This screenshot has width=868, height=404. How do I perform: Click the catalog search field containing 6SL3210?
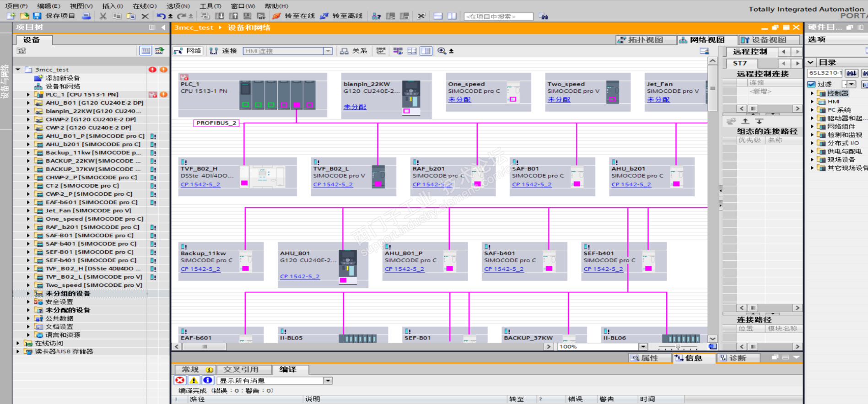pyautogui.click(x=825, y=73)
